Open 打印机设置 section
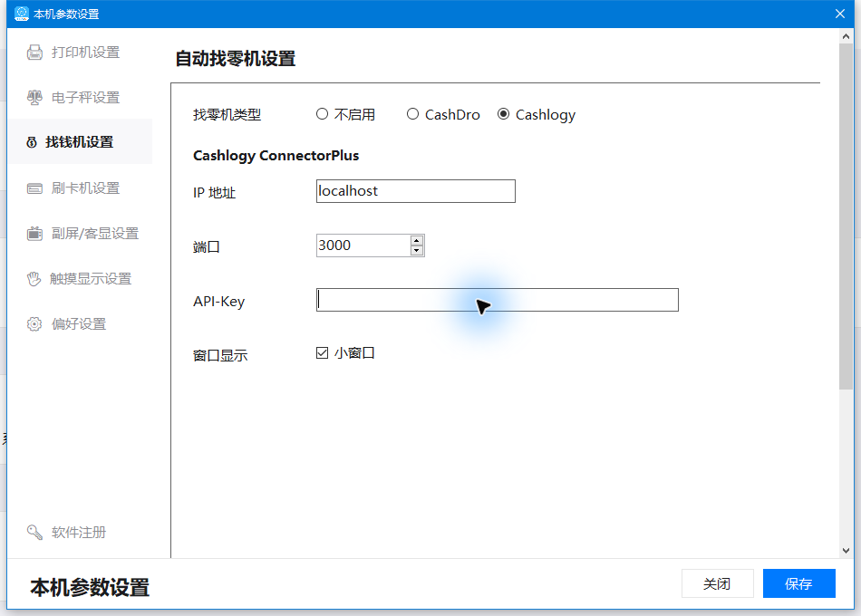The image size is (861, 616). point(80,53)
